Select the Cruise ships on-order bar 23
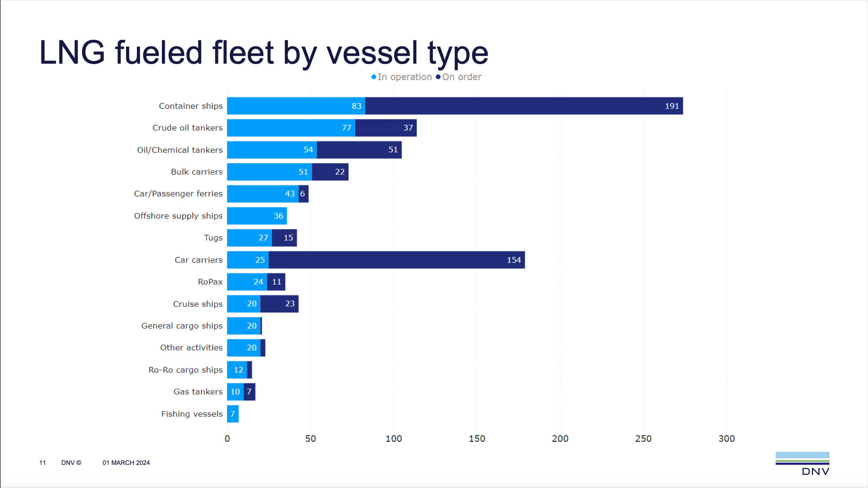The height and width of the screenshot is (488, 868). click(279, 304)
